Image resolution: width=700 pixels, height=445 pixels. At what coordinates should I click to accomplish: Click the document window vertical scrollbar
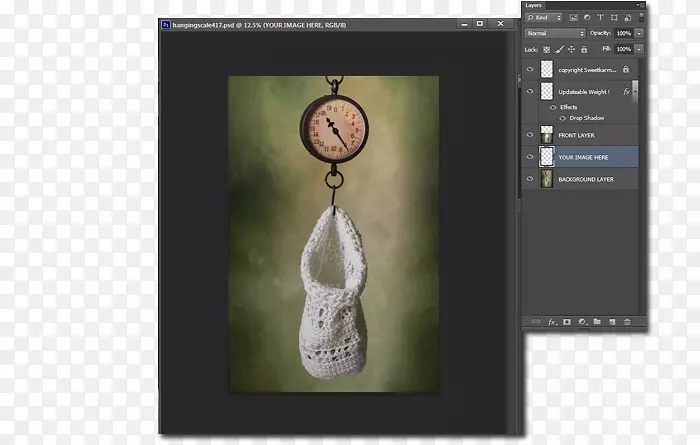(x=511, y=232)
